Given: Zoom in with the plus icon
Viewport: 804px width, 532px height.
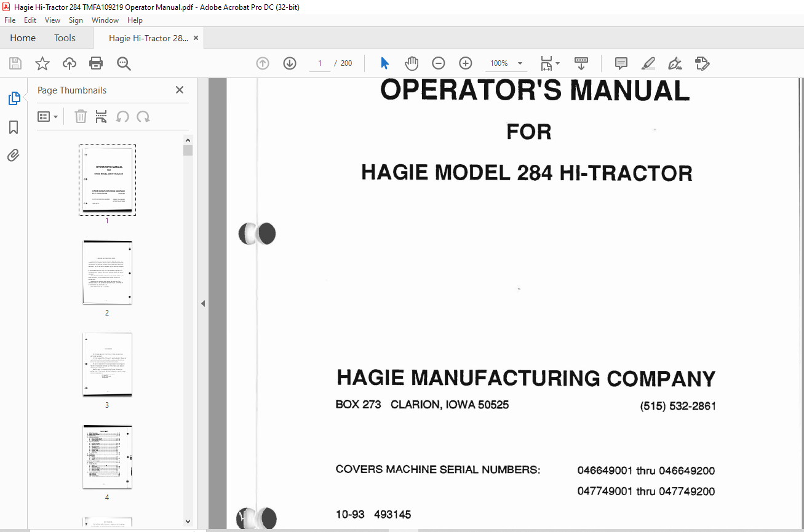Looking at the screenshot, I should [x=466, y=63].
